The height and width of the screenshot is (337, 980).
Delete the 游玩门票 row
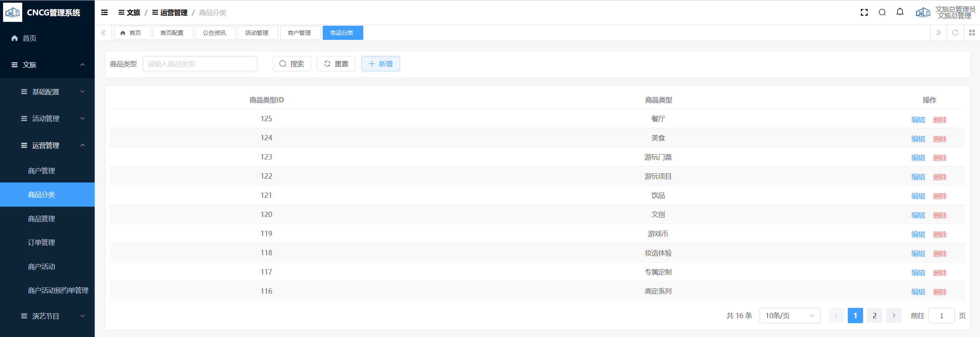coord(939,158)
